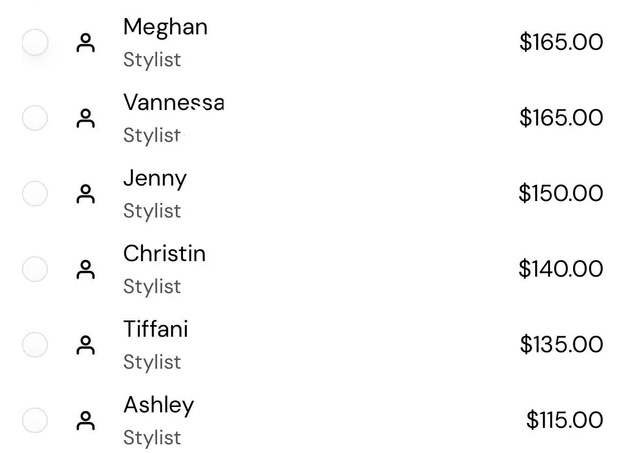Image resolution: width=626 pixels, height=453 pixels.
Task: Choose the Ashley radio option
Action: 35,420
